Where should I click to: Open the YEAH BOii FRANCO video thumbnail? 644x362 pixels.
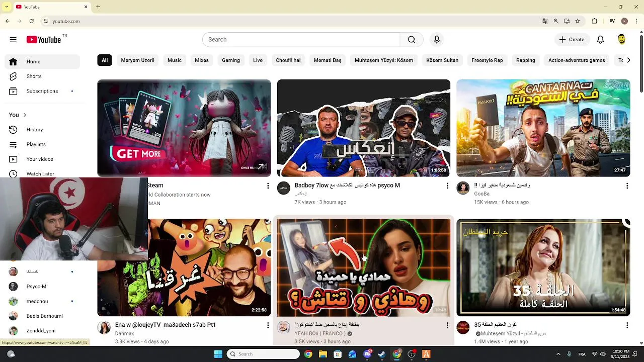pos(364,267)
